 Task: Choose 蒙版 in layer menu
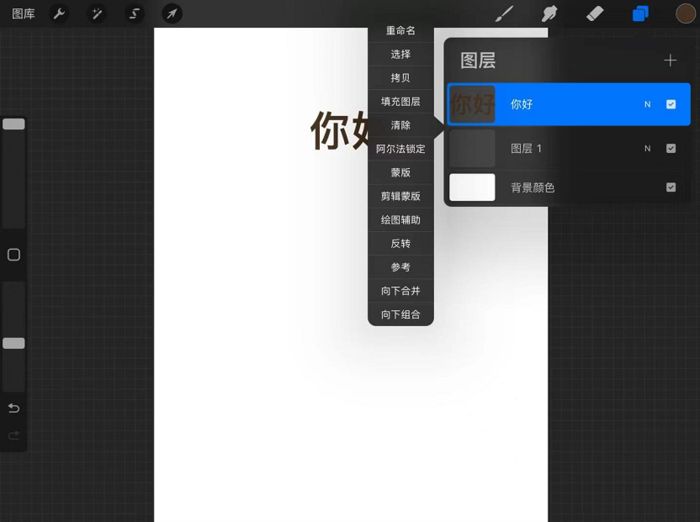[x=400, y=173]
